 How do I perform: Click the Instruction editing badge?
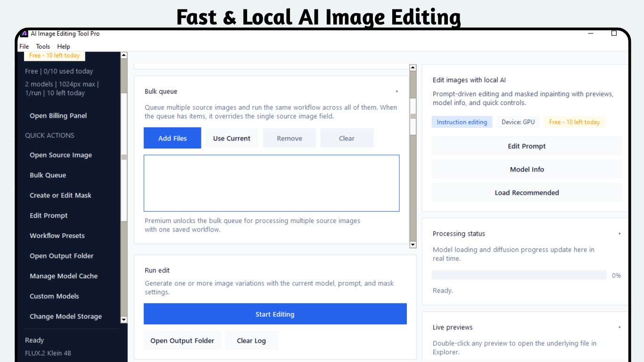[x=462, y=122]
